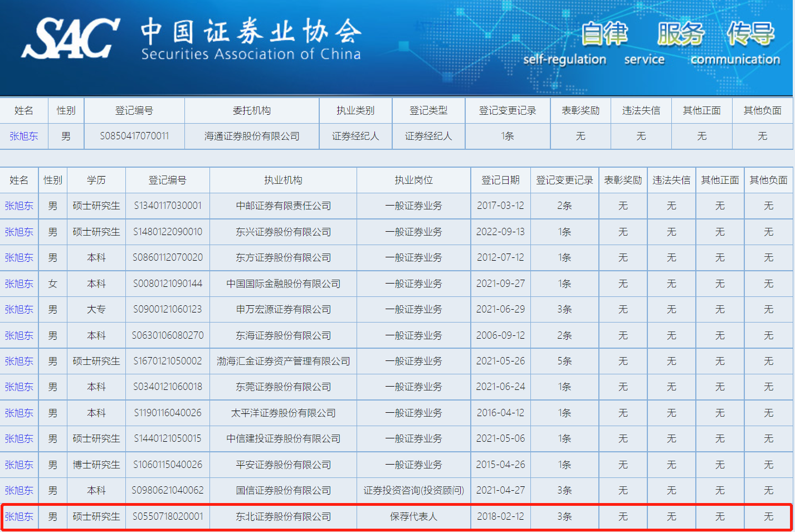Select registration number S0550718020001
Image resolution: width=795 pixels, height=532 pixels.
(x=168, y=516)
